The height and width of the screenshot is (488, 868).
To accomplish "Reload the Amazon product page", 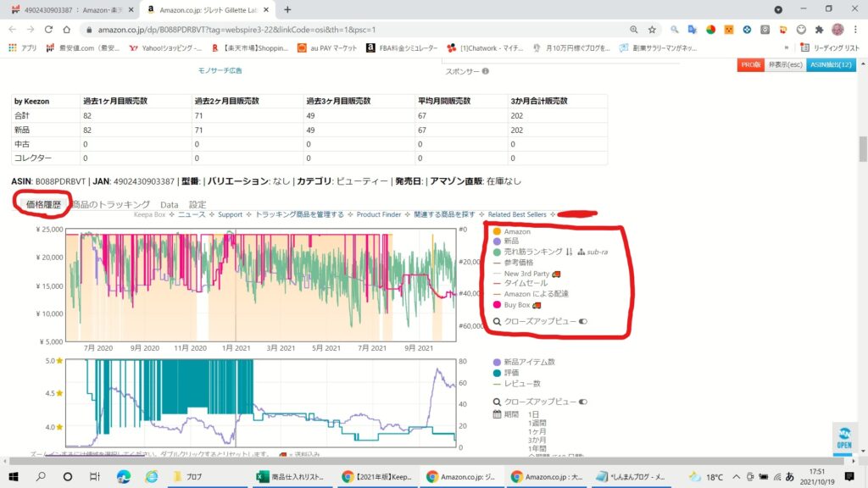I will 48,30.
